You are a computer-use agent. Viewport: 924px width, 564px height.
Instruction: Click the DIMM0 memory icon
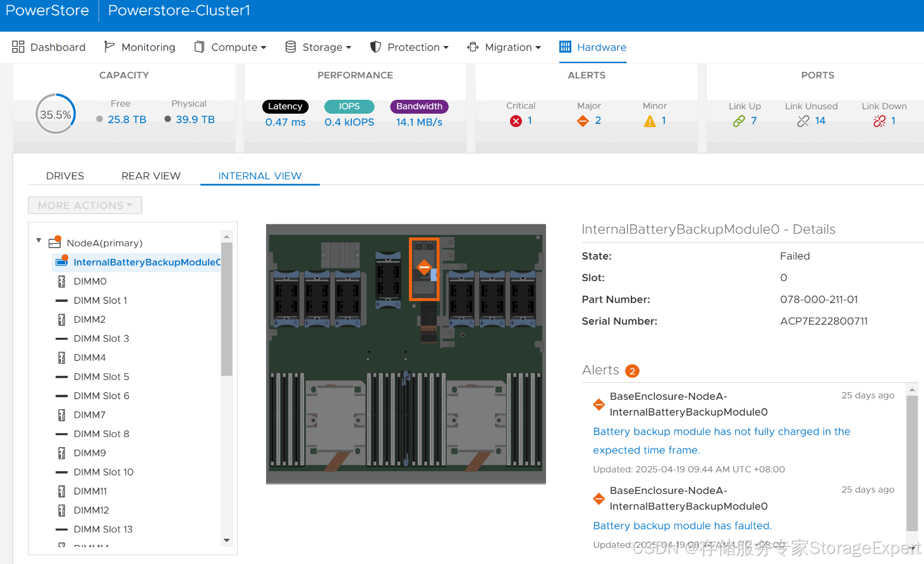[61, 281]
